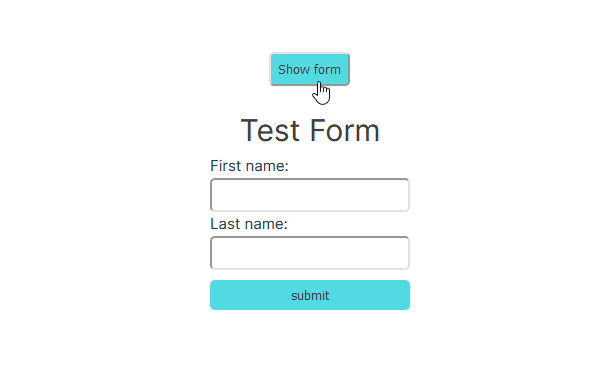Screen dimensions: 608x389
Task: Place cursor in the Last name box
Action: click(x=310, y=253)
